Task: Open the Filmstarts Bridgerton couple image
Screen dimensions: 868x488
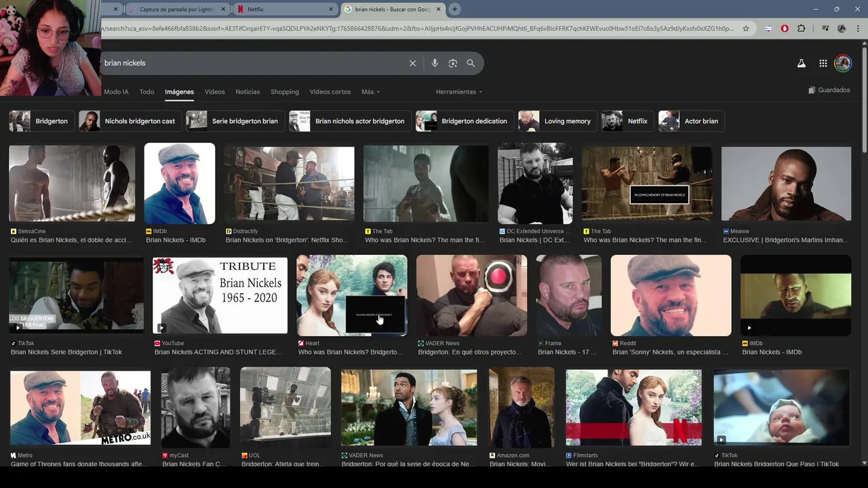Action: tap(634, 408)
